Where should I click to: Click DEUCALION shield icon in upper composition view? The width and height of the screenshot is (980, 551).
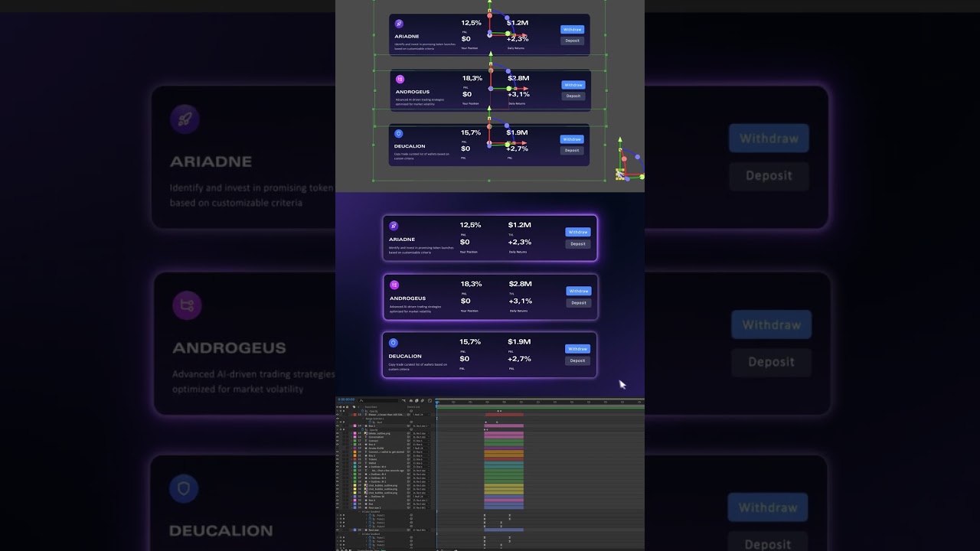(399, 133)
